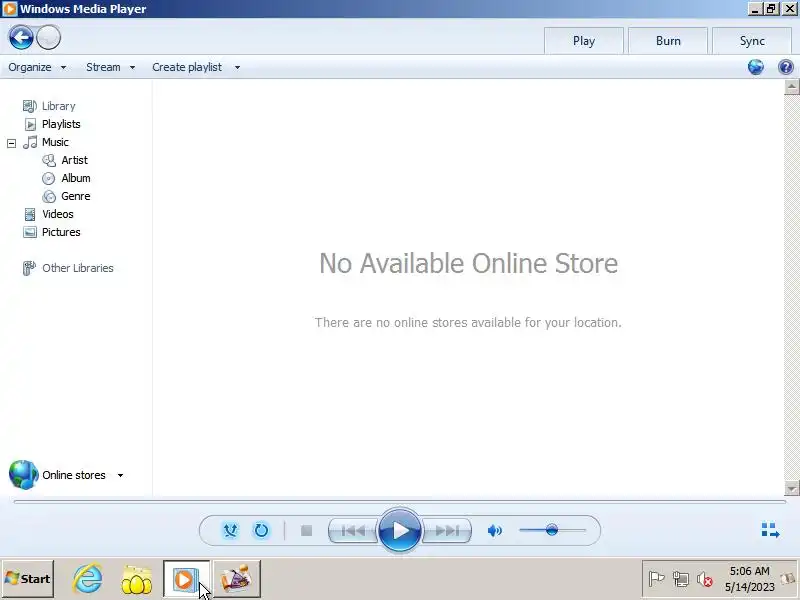Screen dimensions: 800x600
Task: Open the Windows Start menu
Action: [x=28, y=579]
